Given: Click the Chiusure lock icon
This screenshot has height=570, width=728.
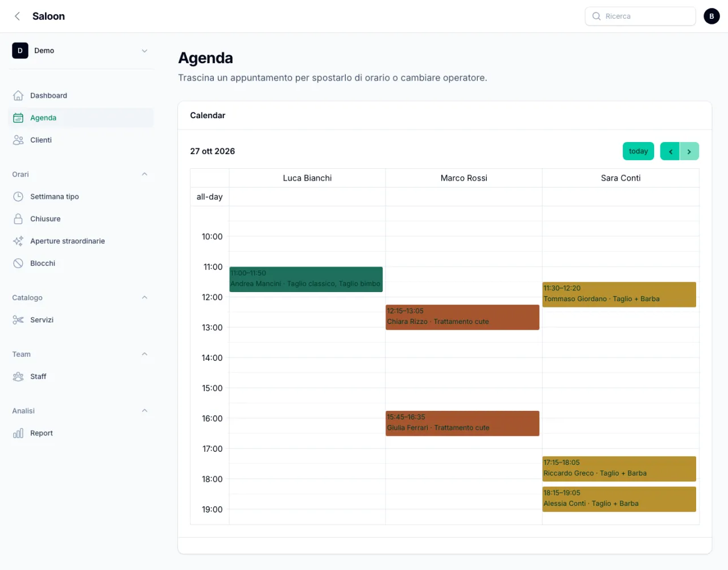Looking at the screenshot, I should pos(18,219).
